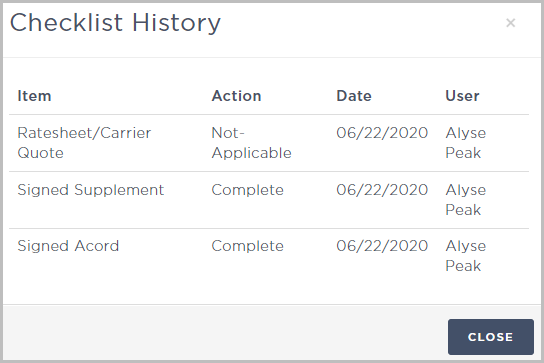Click Alyse Peak in Ratesheet row
Screen dimensions: 544x363
click(x=466, y=143)
